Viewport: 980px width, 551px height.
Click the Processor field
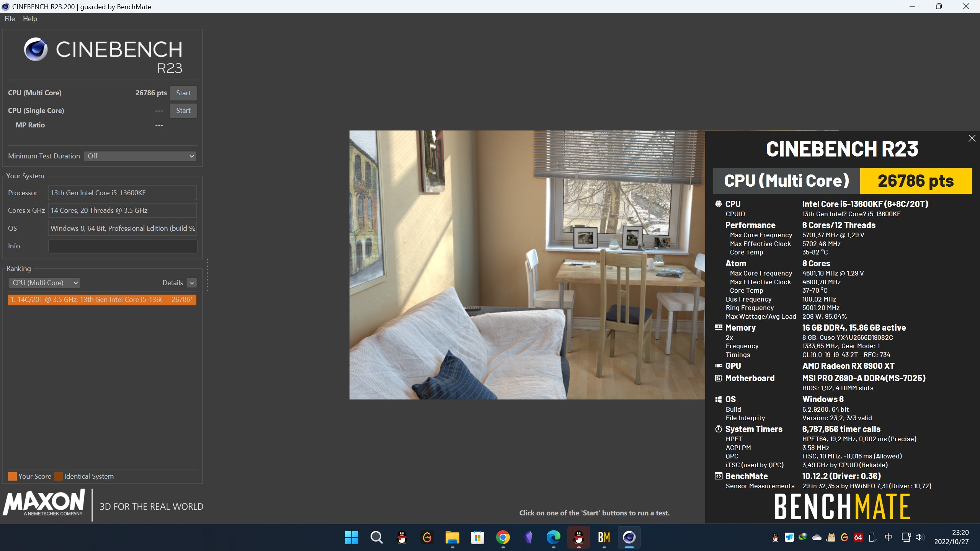coord(122,193)
